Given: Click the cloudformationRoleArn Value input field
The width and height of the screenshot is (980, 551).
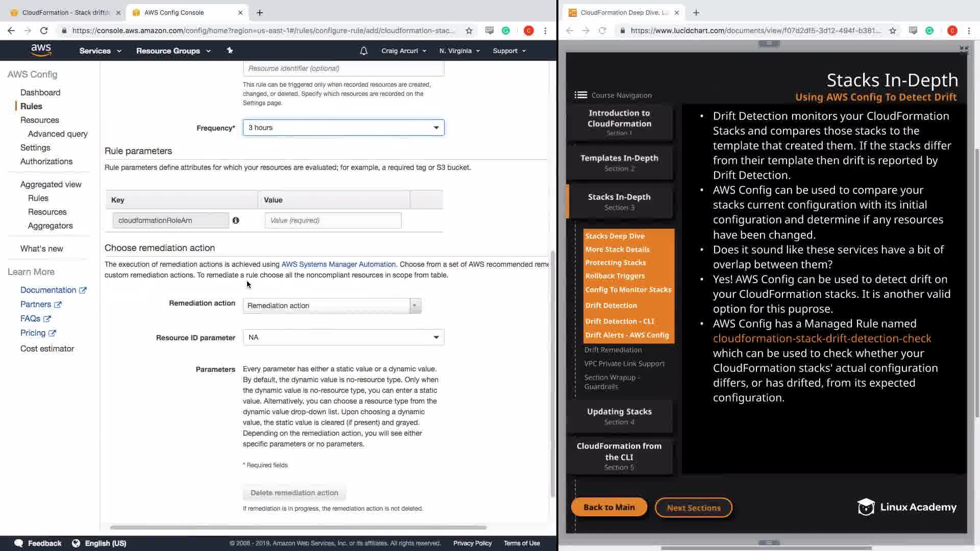Looking at the screenshot, I should [333, 220].
